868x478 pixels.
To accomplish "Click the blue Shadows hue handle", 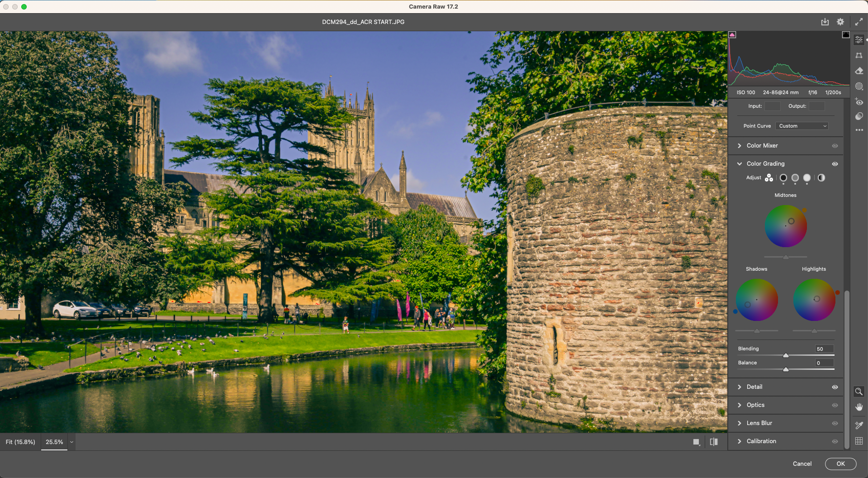I will (735, 311).
